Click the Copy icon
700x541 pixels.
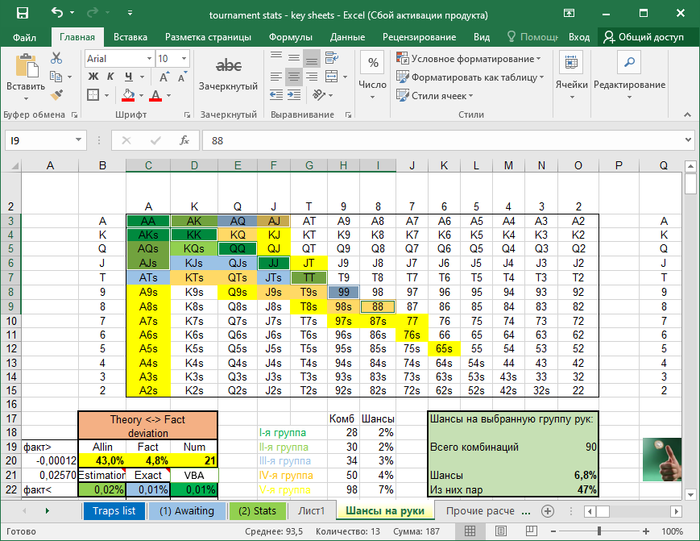point(56,76)
